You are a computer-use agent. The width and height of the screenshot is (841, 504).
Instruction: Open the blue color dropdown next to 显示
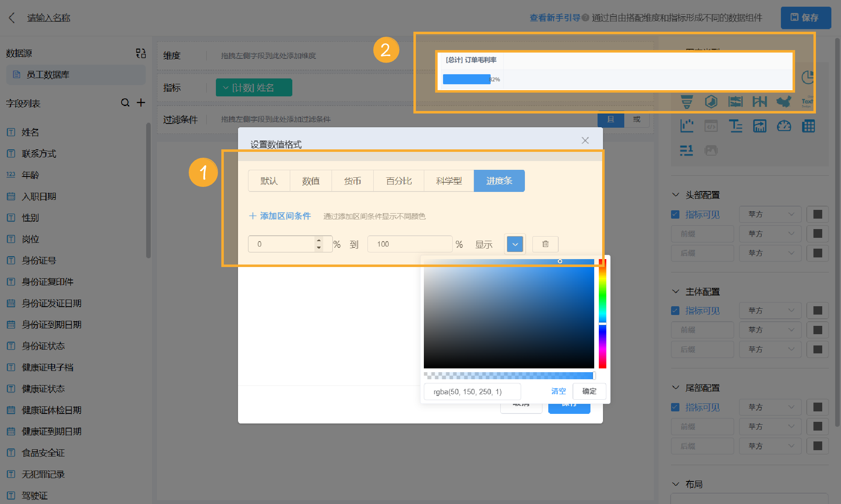point(515,244)
